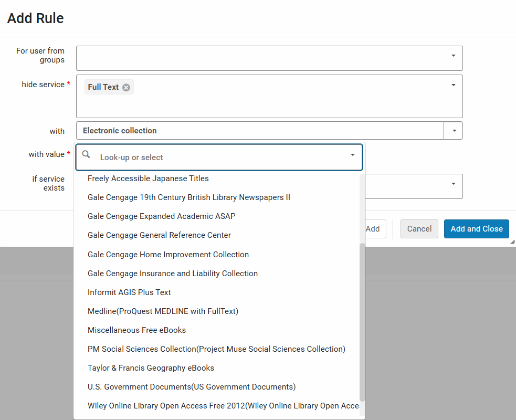The width and height of the screenshot is (516, 420).
Task: Expand the hide service dropdown arrow
Action: [x=453, y=85]
